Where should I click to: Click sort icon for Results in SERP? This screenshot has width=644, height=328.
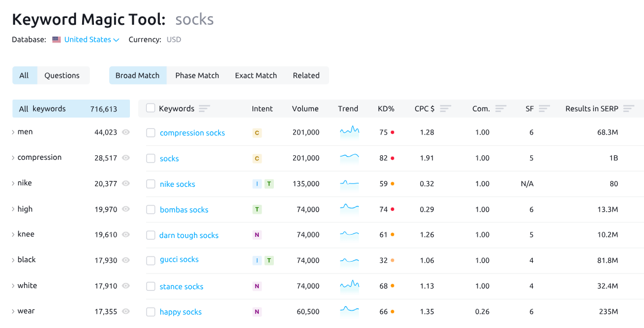628,109
